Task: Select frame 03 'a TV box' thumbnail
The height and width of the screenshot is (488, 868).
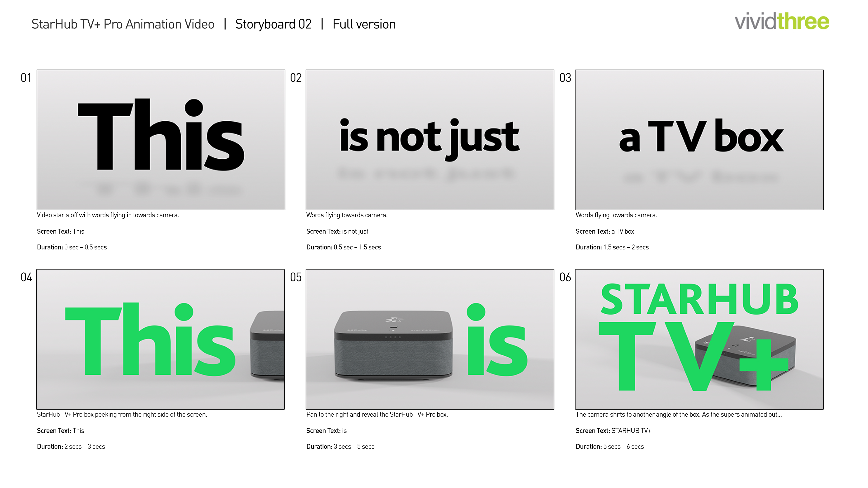Action: (x=699, y=140)
